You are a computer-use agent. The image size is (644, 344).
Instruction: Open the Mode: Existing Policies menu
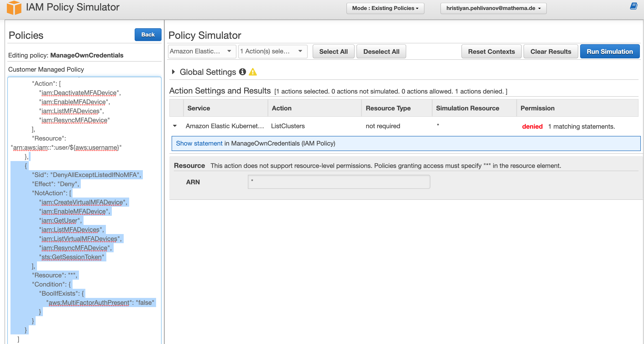tap(385, 8)
